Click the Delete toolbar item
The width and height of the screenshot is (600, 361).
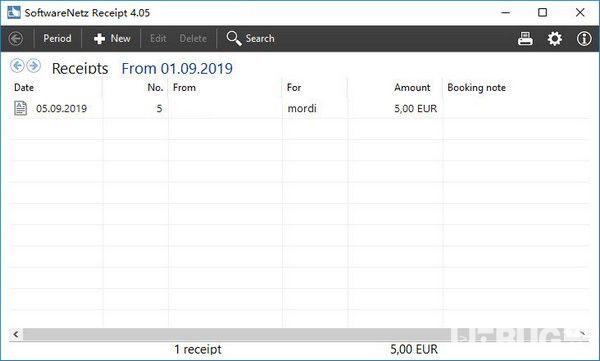(193, 39)
